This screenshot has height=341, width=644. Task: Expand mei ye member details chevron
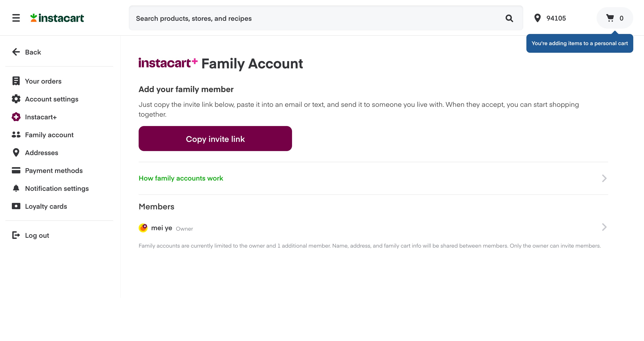[x=604, y=227]
